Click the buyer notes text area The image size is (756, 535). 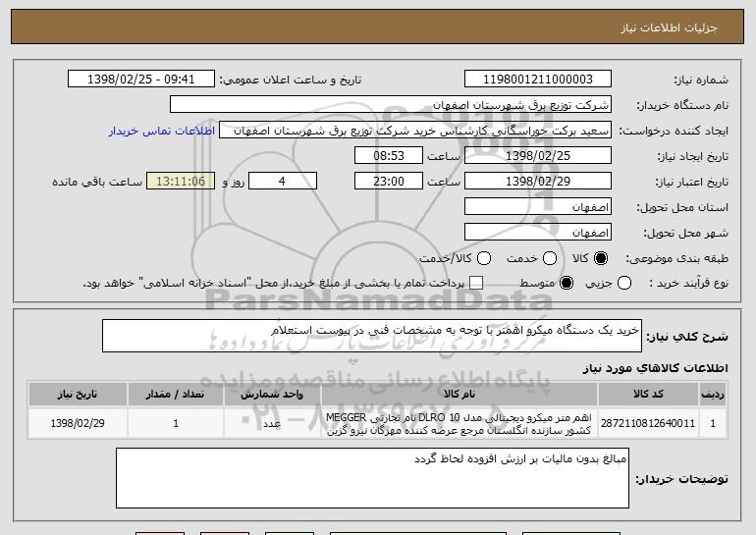[372, 478]
